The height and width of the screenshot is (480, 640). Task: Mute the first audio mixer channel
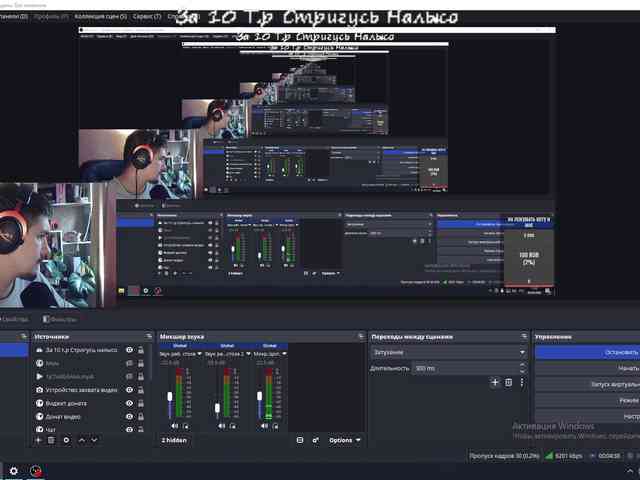coord(174,426)
